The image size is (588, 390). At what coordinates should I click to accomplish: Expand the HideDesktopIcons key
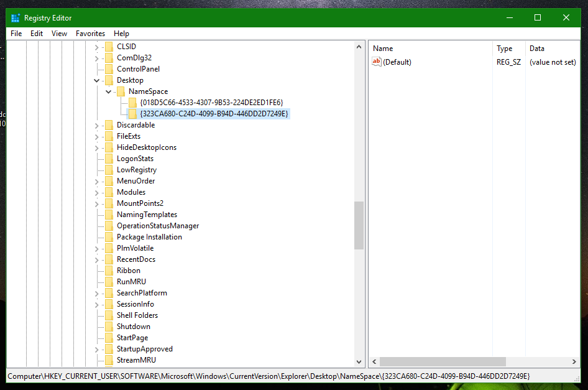click(x=97, y=147)
